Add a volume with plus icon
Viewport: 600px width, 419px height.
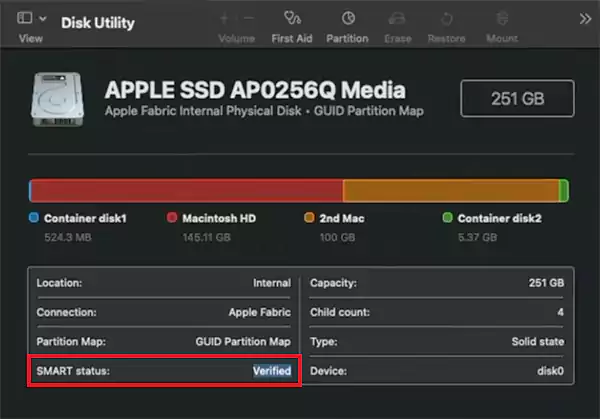click(x=224, y=18)
